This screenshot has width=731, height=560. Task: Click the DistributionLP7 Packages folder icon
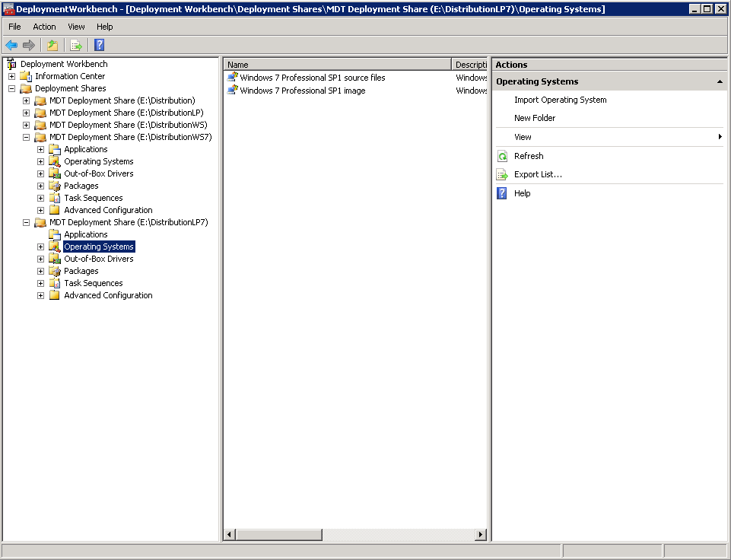pos(55,271)
